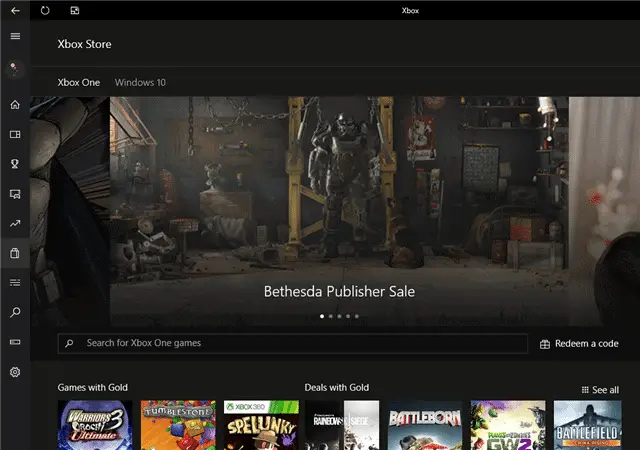Click the sidebar search magnifier icon
640x450 pixels.
coord(15,312)
